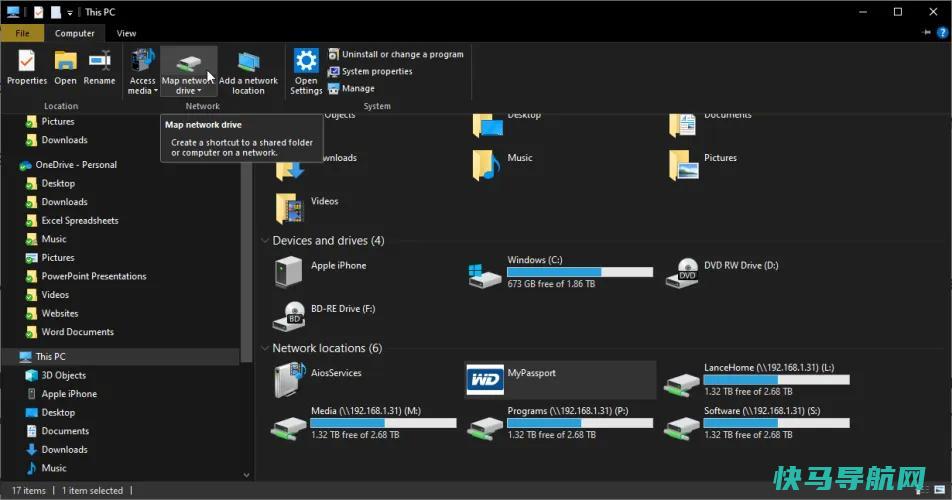Click the quick access Properties checkmark icon

(x=38, y=12)
